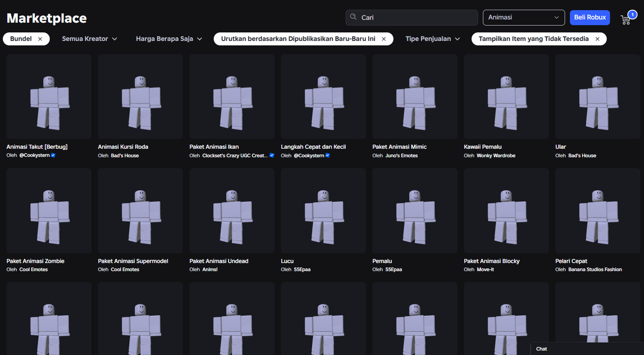
Task: Open creator Cool Emotes under Zombie pack
Action: tap(34, 270)
